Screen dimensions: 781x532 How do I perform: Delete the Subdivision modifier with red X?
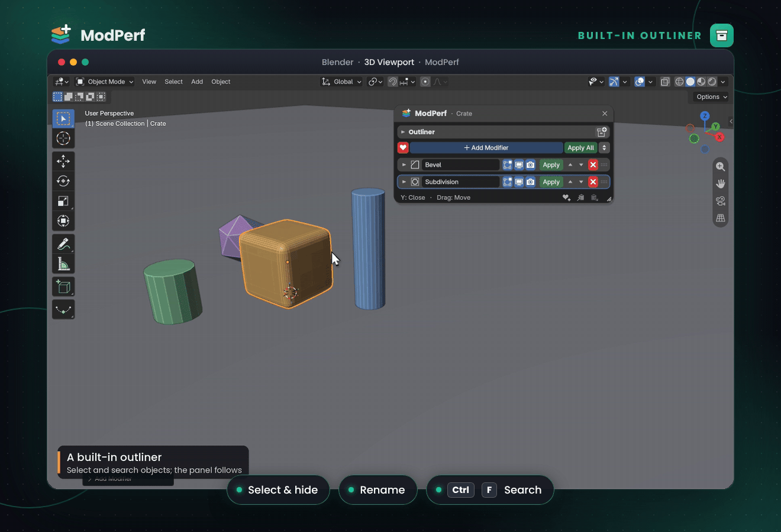(593, 182)
